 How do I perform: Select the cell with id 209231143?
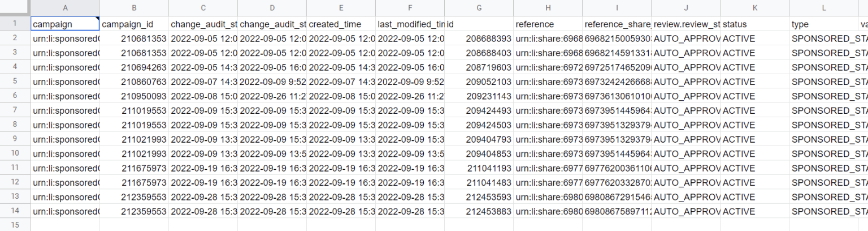[488, 96]
